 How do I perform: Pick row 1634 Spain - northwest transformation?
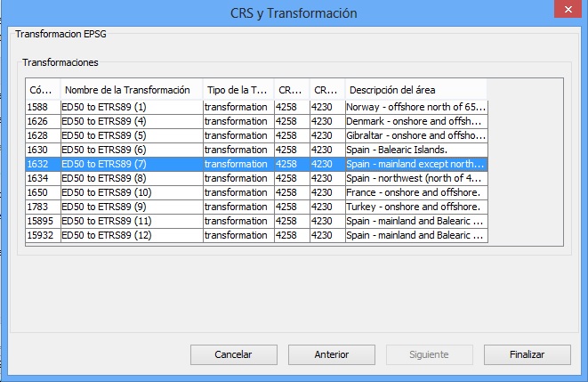click(257, 178)
